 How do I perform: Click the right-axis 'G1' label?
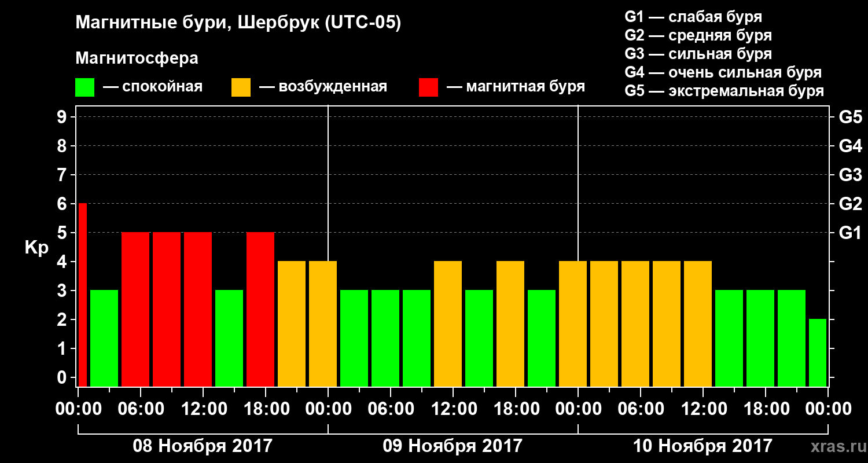click(850, 233)
